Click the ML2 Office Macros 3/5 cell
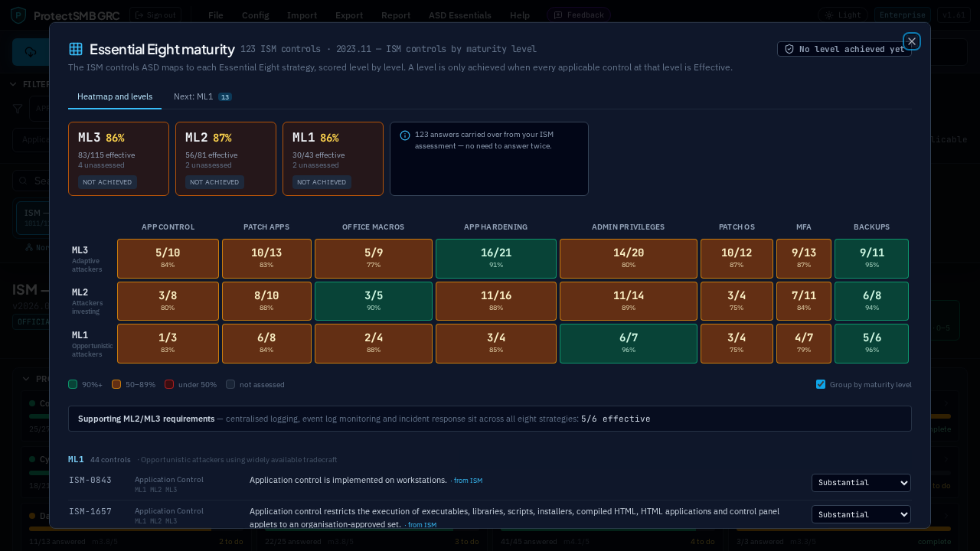 pyautogui.click(x=374, y=301)
